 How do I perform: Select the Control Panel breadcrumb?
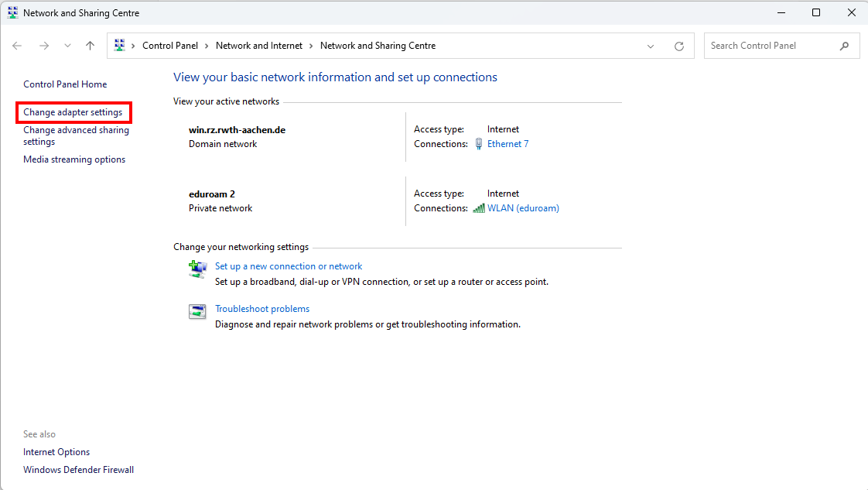(170, 46)
